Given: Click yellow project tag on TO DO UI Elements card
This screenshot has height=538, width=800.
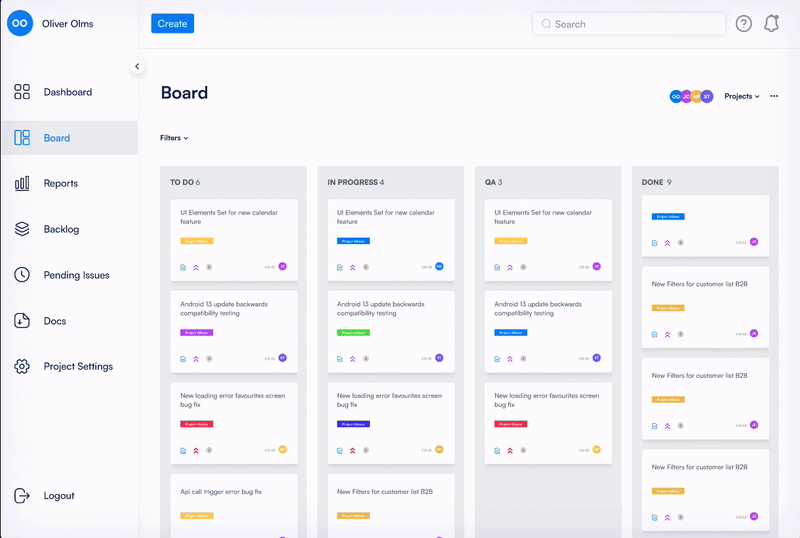Looking at the screenshot, I should 196,241.
